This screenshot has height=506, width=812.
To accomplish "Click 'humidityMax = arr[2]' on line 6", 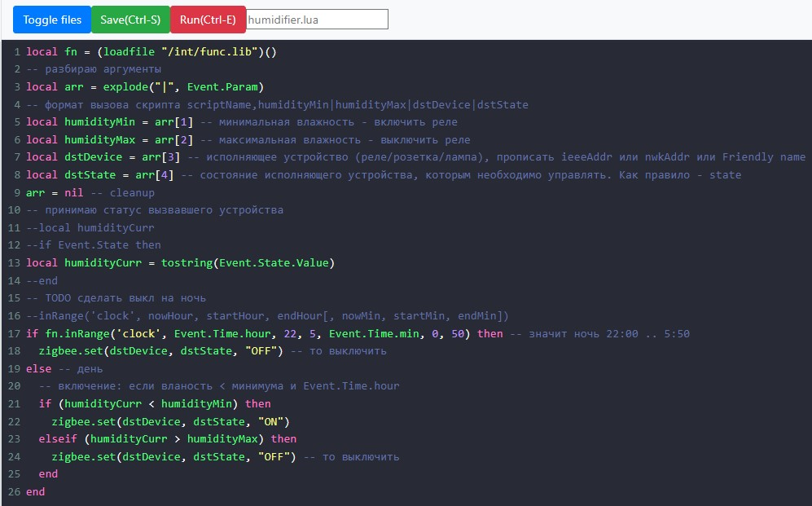I will (129, 140).
